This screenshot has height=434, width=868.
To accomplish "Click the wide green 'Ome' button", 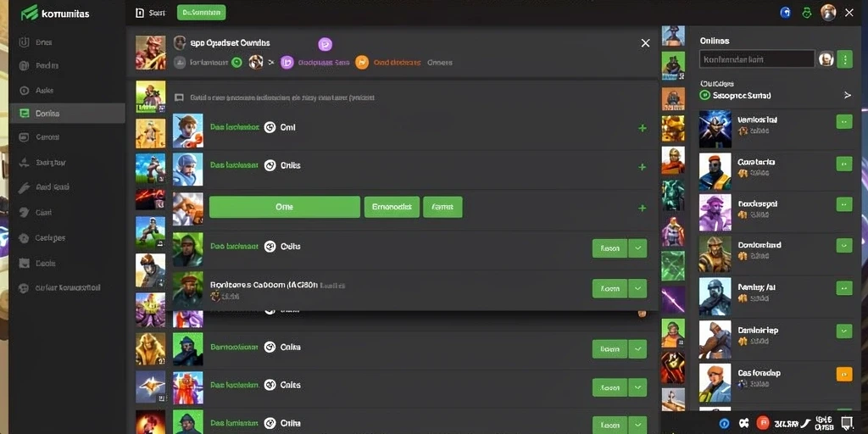I will 285,207.
